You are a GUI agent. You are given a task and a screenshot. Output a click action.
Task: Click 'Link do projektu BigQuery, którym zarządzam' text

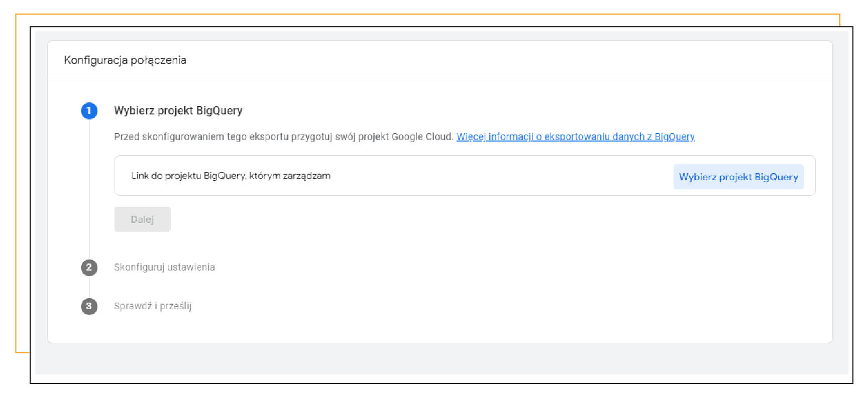coord(231,176)
